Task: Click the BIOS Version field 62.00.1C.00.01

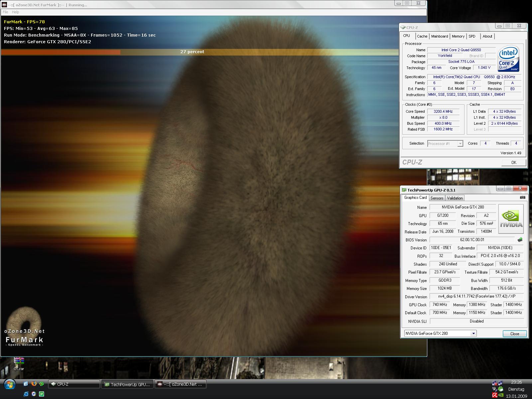Action: point(472,240)
